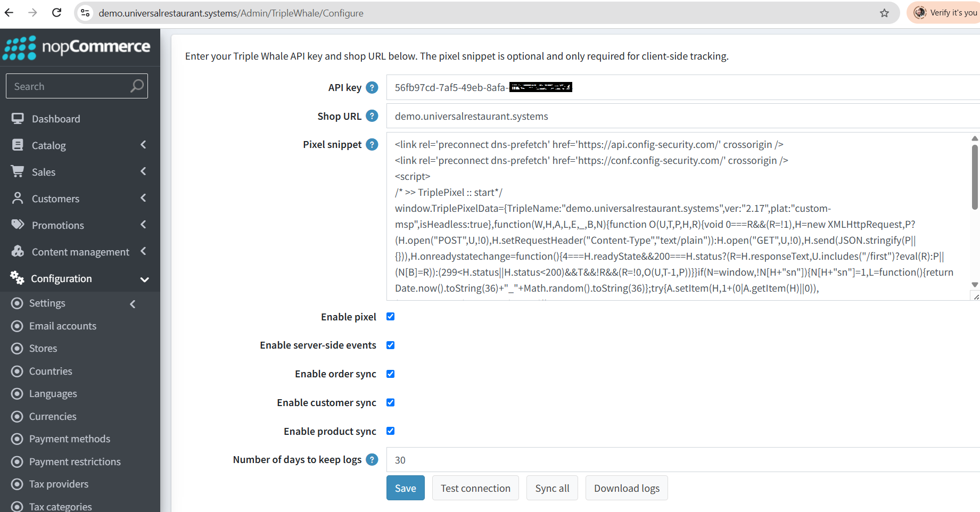The height and width of the screenshot is (512, 980).
Task: Click the search magnifier icon in sidebar
Action: (137, 86)
